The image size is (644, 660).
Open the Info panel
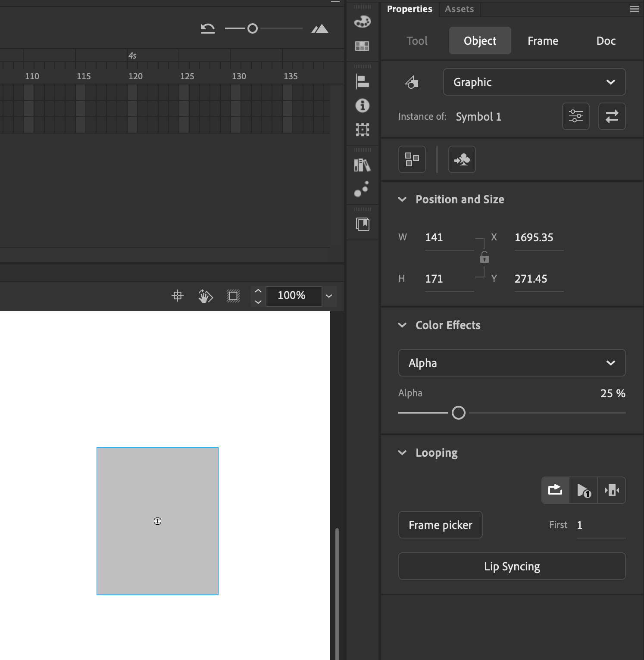(363, 106)
